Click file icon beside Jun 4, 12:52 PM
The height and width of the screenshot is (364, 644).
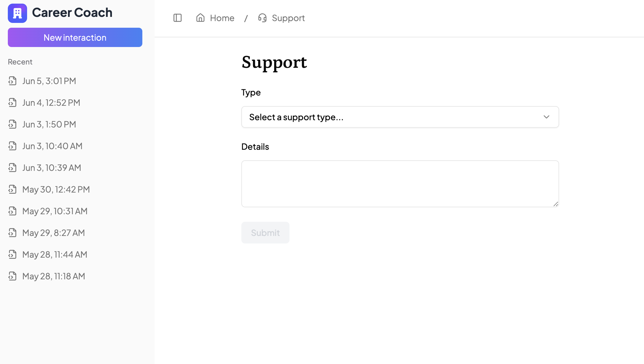12,103
